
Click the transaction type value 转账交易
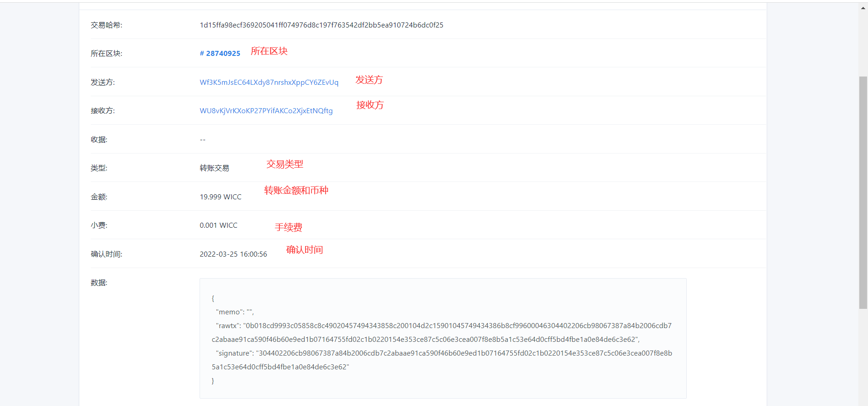click(214, 168)
